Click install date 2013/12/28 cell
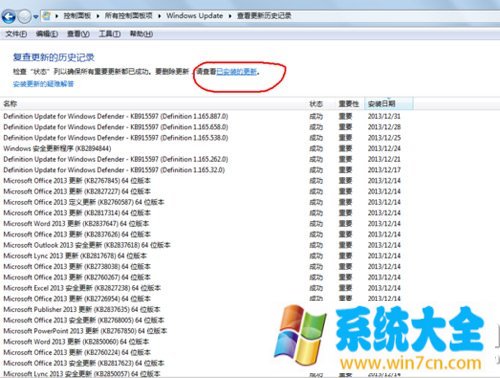The height and width of the screenshot is (378, 500). coord(384,127)
